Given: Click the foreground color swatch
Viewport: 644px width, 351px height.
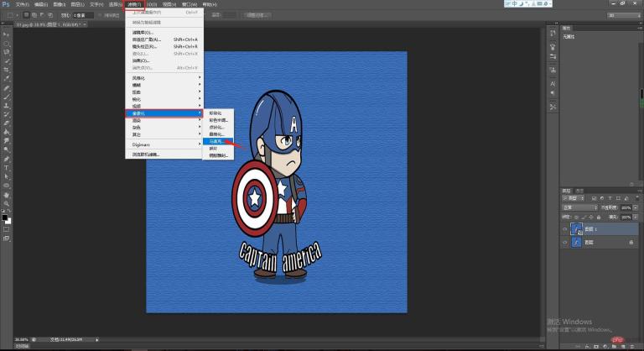Looking at the screenshot, I should coord(5,217).
